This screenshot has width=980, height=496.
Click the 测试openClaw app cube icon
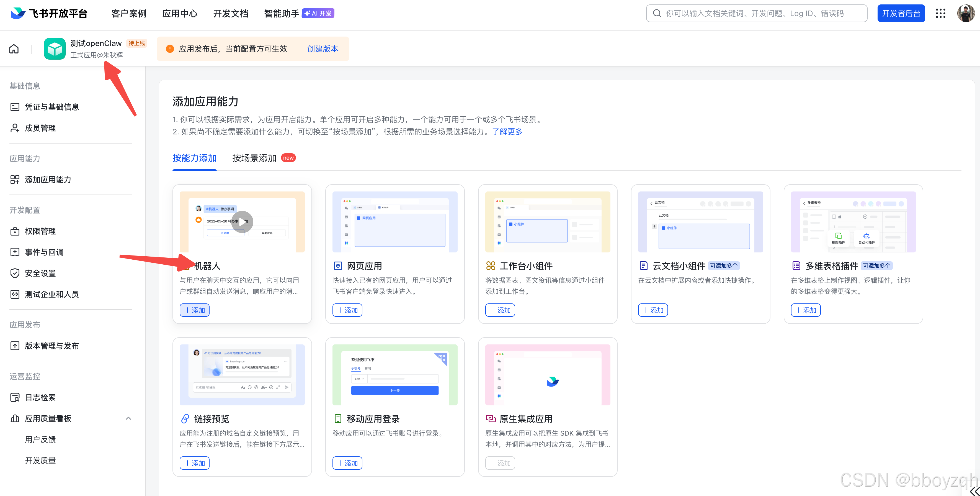click(x=55, y=49)
